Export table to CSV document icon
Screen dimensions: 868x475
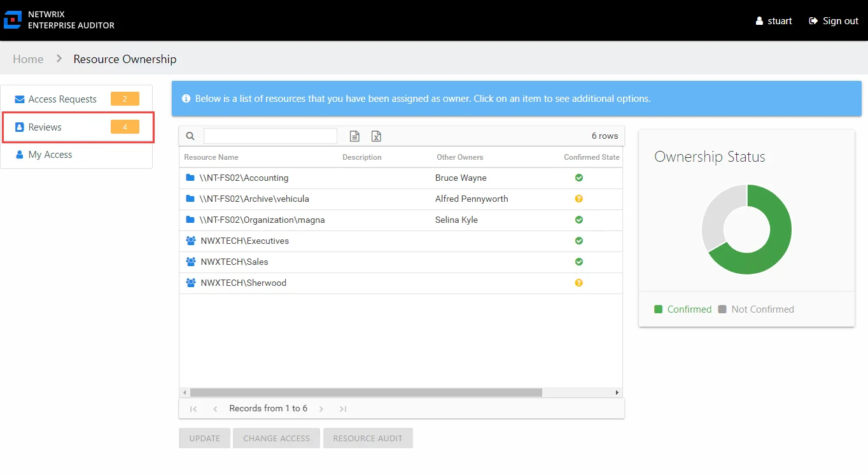pos(355,136)
